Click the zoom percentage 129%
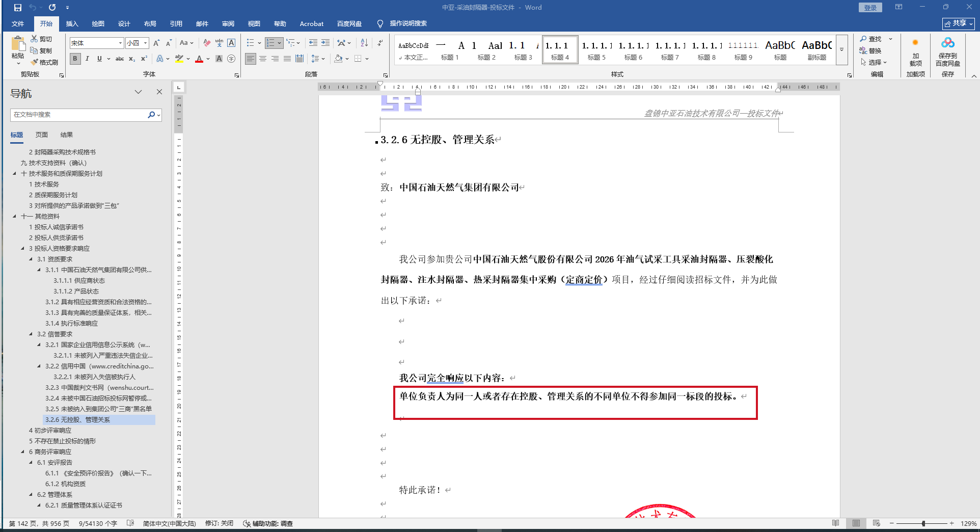The image size is (980, 532). coord(968,523)
